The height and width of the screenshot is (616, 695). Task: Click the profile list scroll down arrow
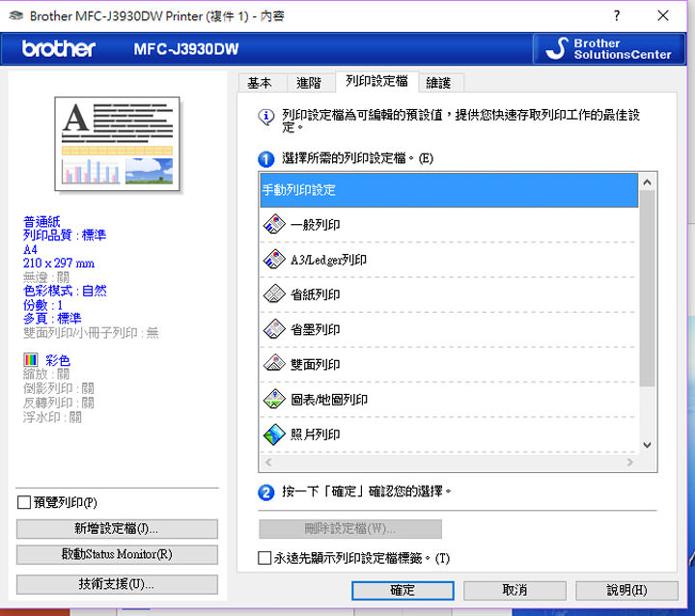647,445
